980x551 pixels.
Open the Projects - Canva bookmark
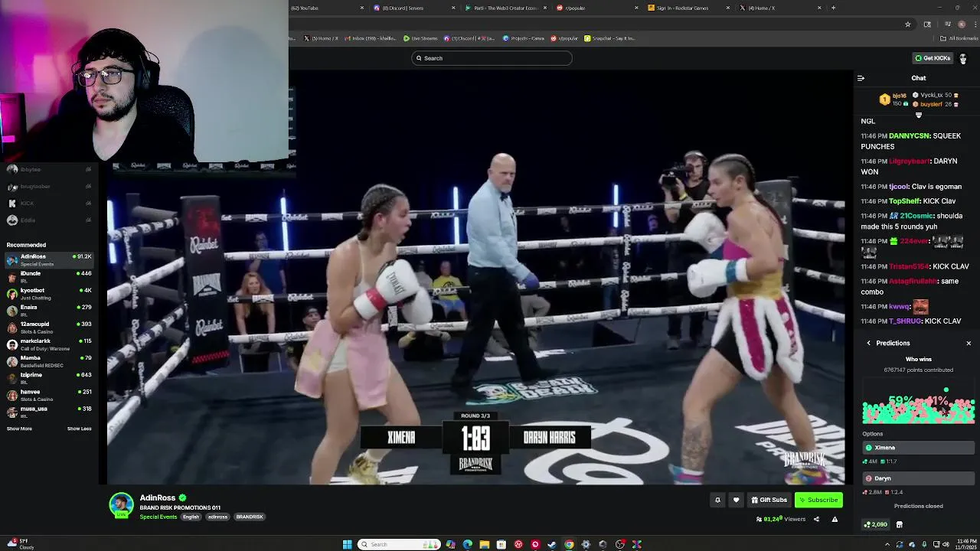(523, 38)
